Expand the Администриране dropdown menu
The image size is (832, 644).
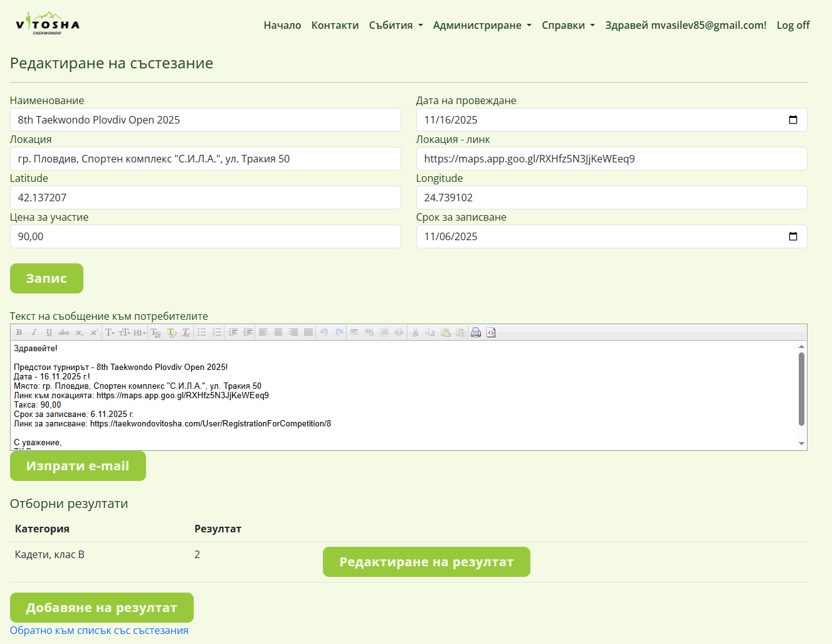coord(482,25)
